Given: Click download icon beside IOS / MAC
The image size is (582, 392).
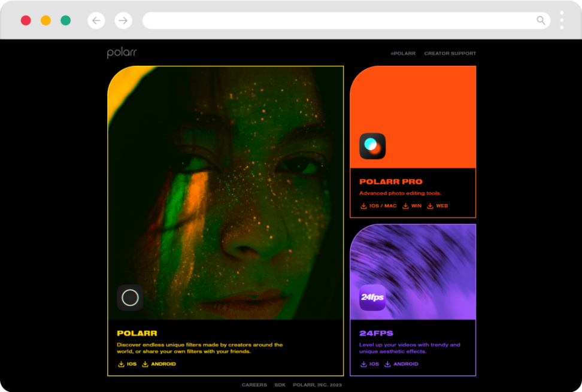Looking at the screenshot, I should (363, 206).
